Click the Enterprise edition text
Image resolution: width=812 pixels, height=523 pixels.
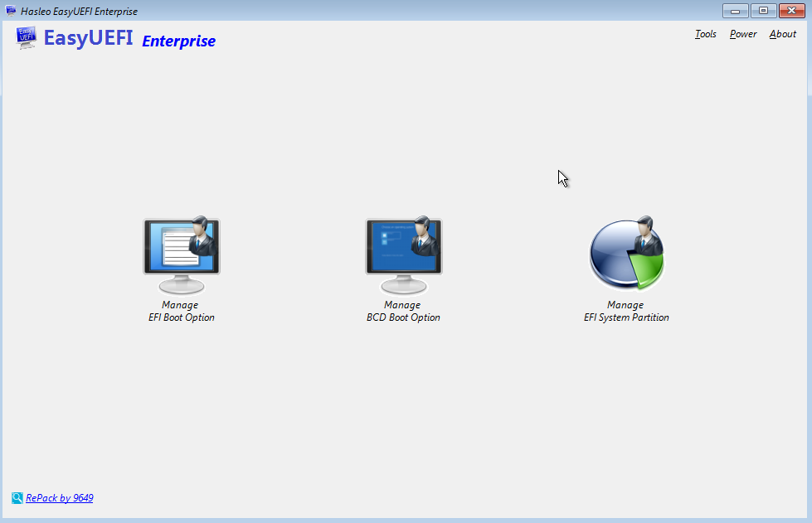tap(178, 41)
